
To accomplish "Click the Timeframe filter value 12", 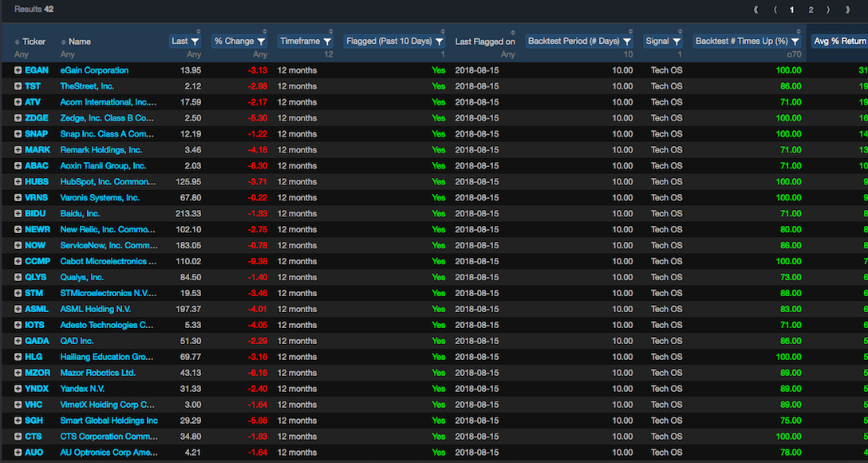I will click(x=329, y=54).
